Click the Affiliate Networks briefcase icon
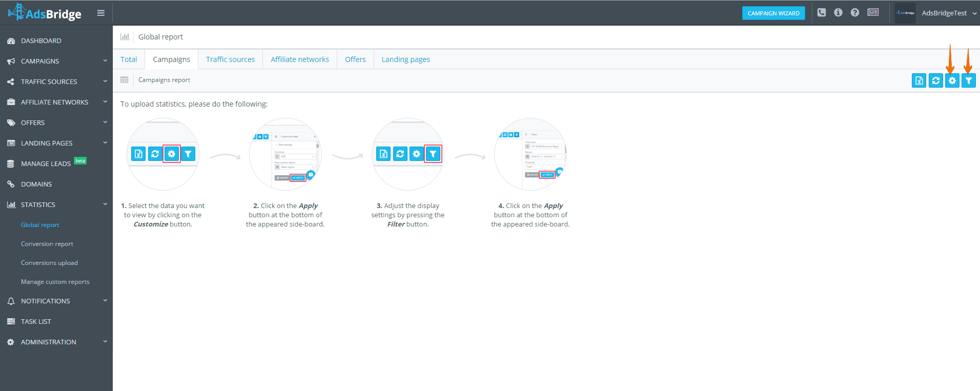The width and height of the screenshot is (980, 391). (x=11, y=102)
